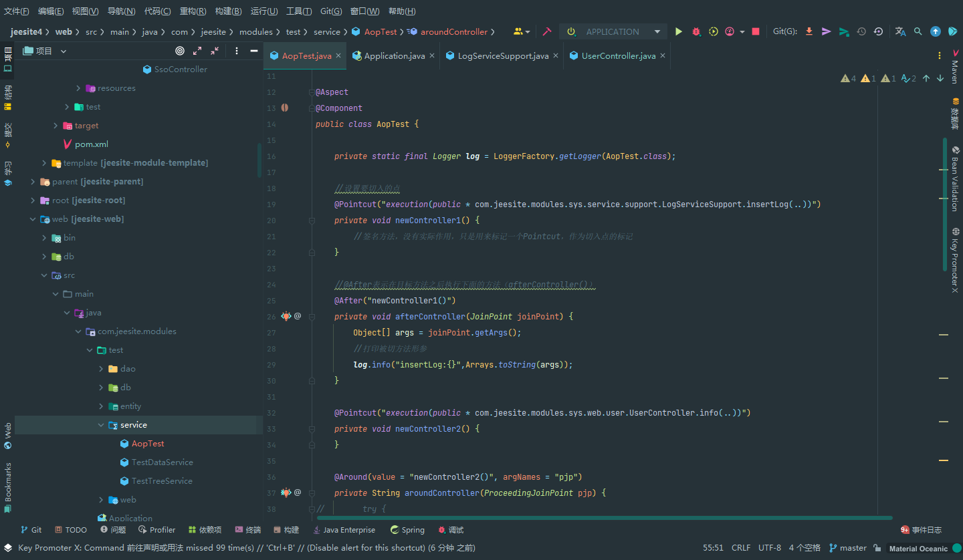
Task: Toggle the Terminal (终端) tool window
Action: point(247,530)
